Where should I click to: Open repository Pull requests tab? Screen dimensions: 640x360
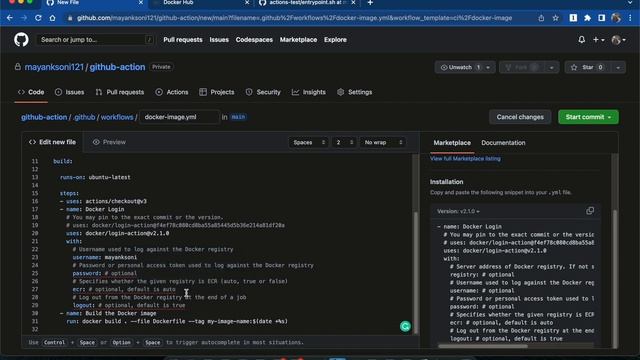click(x=120, y=92)
